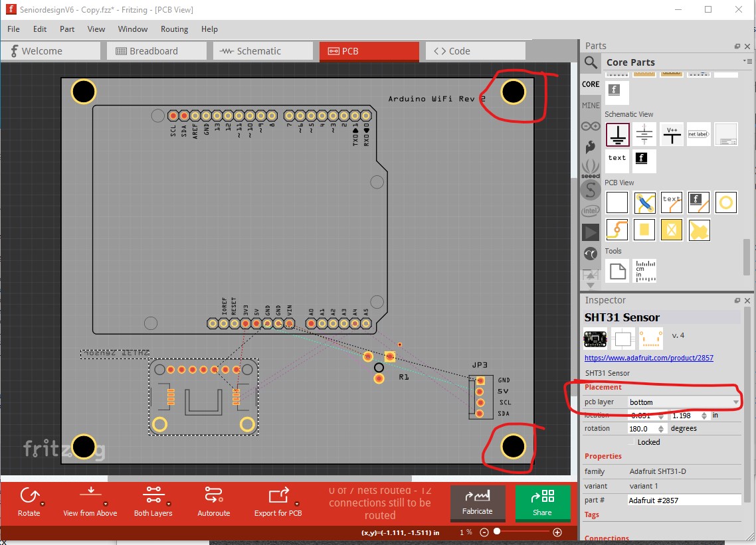Viewport: 756px width, 545px height.
Task: Open the play-arrow logo parts bin
Action: tap(591, 232)
